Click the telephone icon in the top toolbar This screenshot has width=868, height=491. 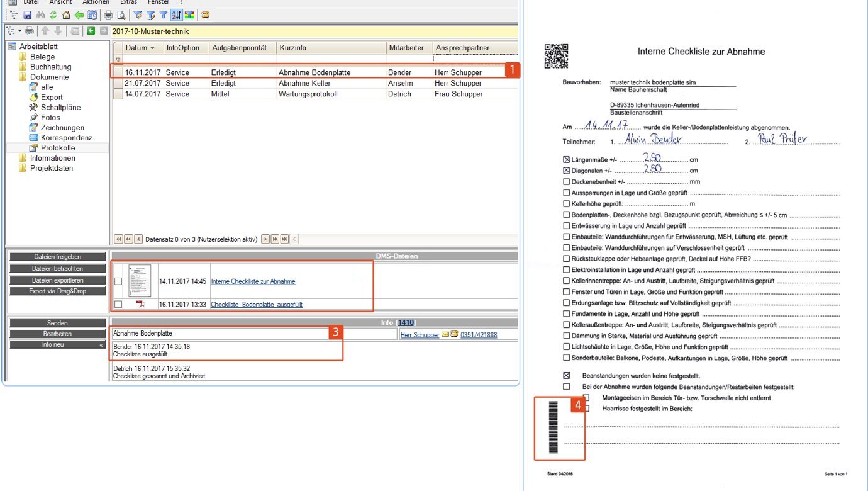pyautogui.click(x=205, y=15)
